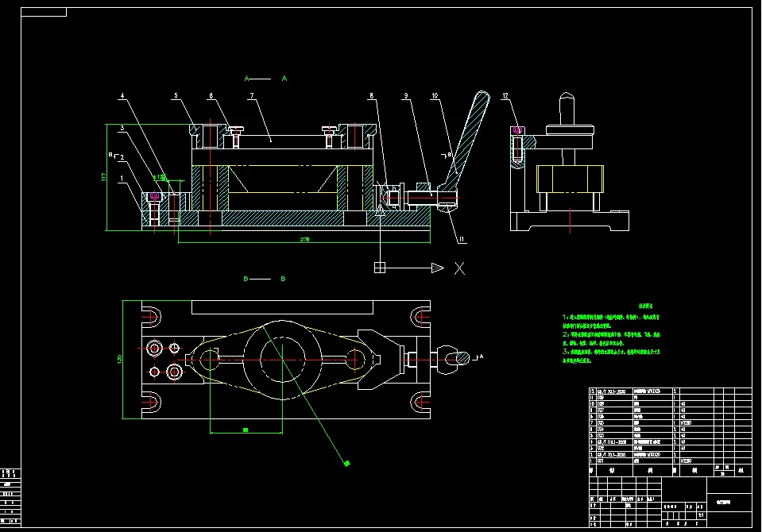
Task: Click the magenta screw head in side view
Action: click(x=517, y=129)
